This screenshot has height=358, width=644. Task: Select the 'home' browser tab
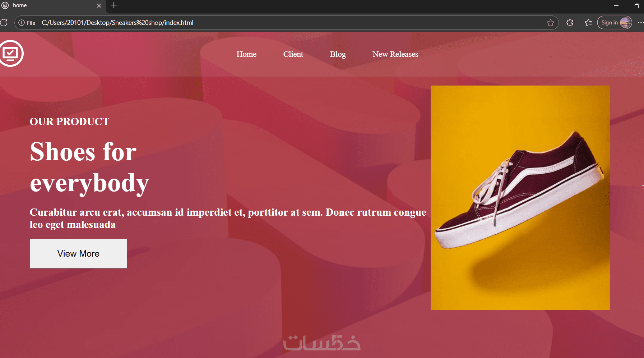[x=53, y=6]
